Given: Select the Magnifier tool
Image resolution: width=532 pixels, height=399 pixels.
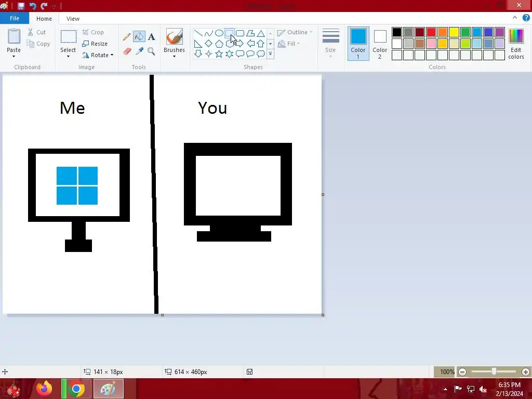Looking at the screenshot, I should coord(151,51).
